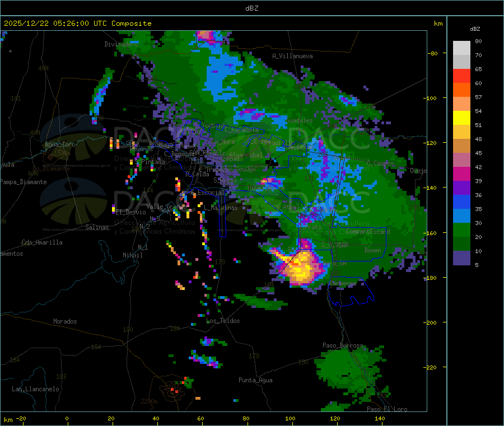Click the 'V_Atuel' place label
Screen dimensions: 504x426
(288, 207)
